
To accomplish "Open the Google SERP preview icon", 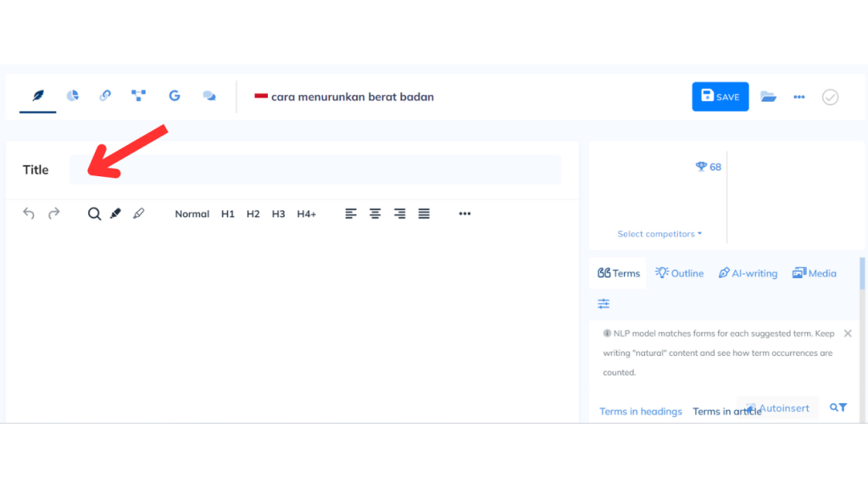I will coord(174,96).
